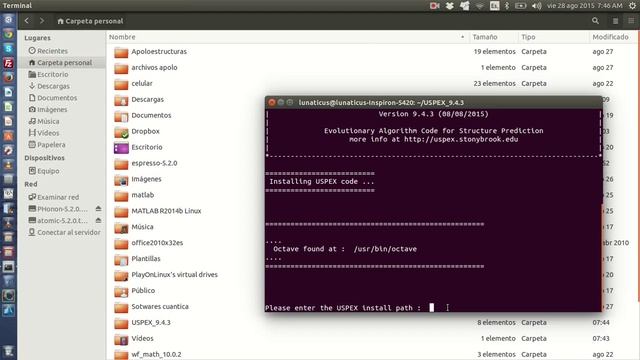Open the system power gear menu
The width and height of the screenshot is (640, 360).
[x=632, y=5]
